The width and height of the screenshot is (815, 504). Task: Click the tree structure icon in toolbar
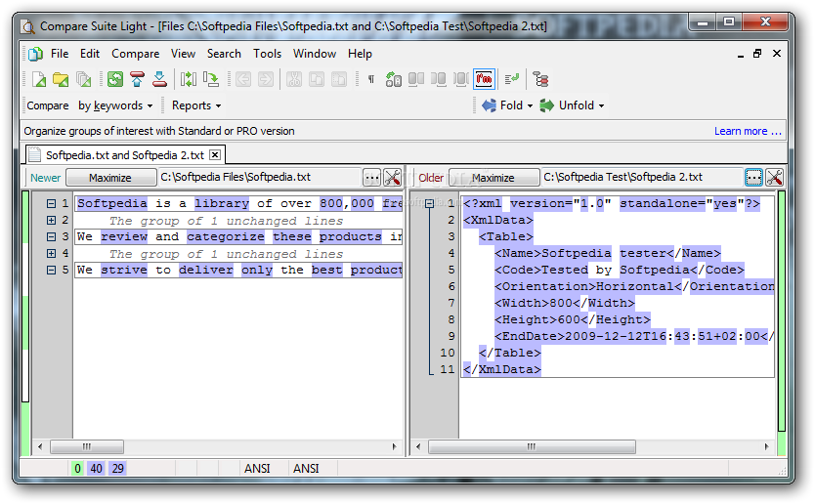pos(540,79)
